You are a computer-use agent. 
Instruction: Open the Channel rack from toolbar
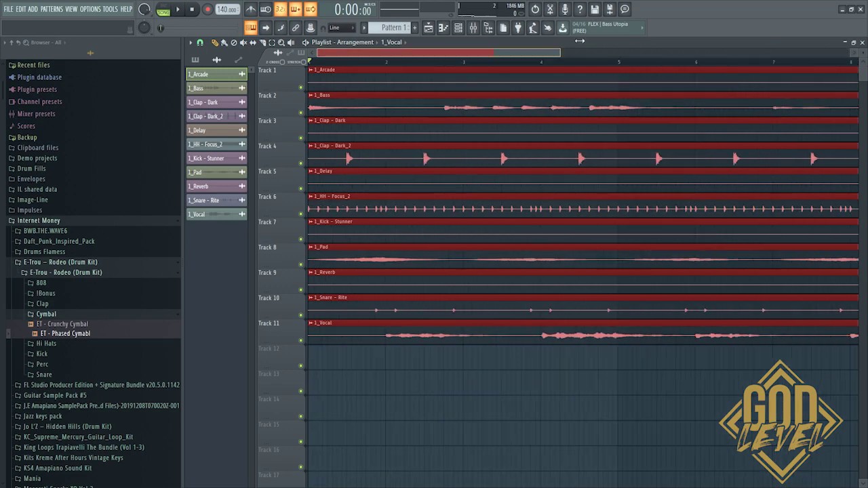[458, 28]
